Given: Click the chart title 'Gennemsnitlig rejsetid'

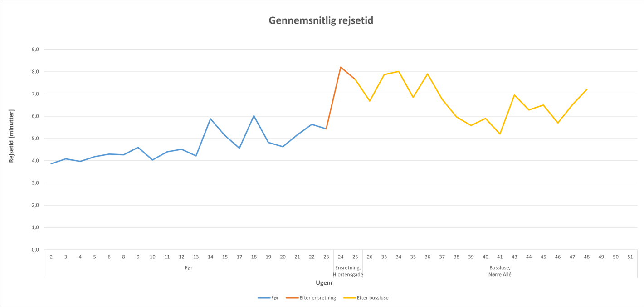Looking at the screenshot, I should click(321, 20).
